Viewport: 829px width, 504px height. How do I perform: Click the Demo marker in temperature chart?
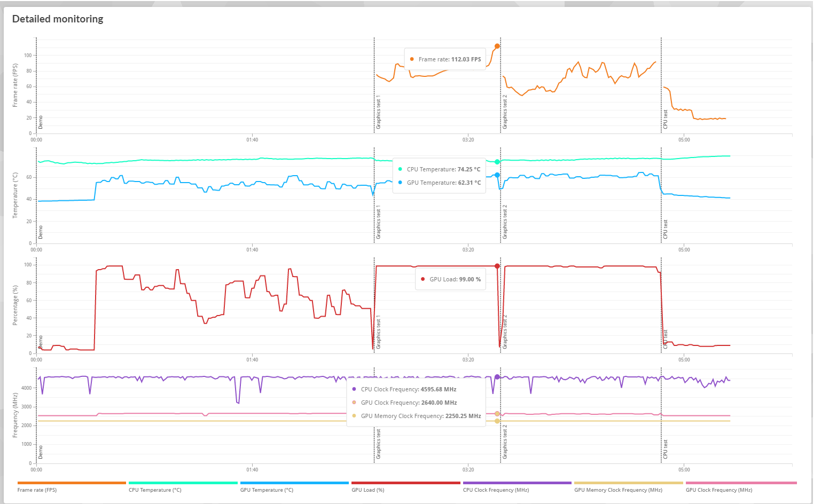click(41, 232)
